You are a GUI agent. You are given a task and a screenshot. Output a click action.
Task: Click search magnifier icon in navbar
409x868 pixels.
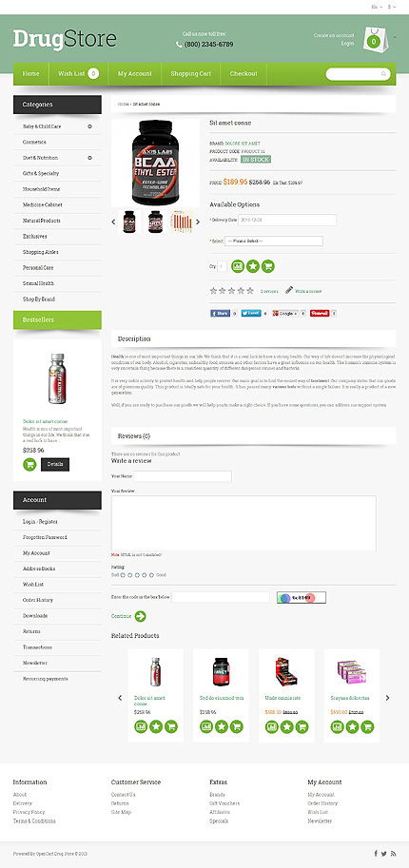click(383, 73)
